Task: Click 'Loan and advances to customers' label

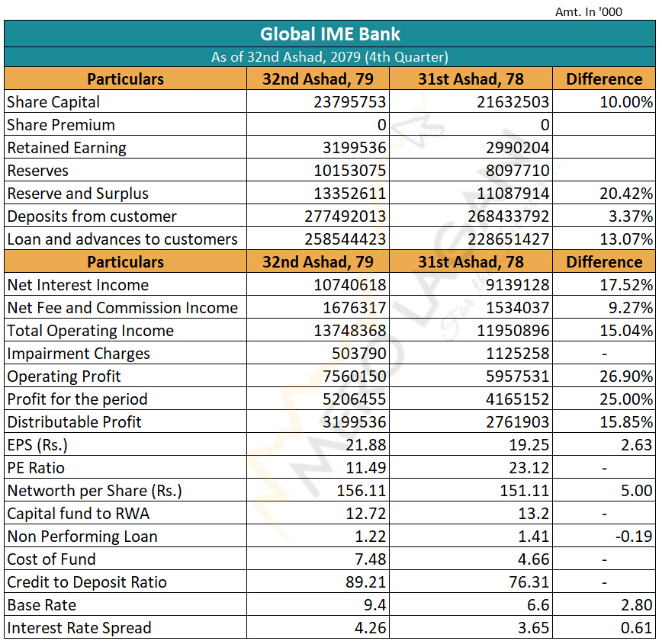Action: [x=123, y=239]
